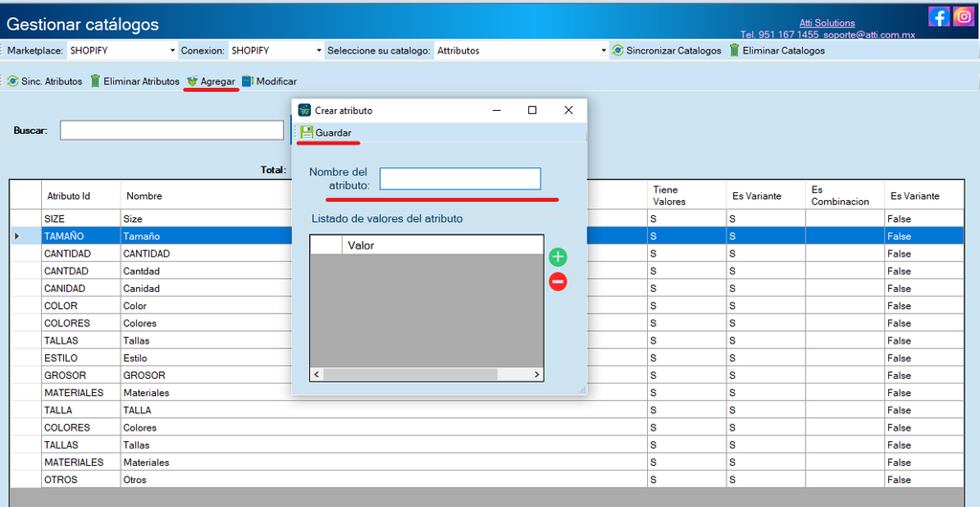
Task: Click Sincronizar Catalogos button
Action: click(666, 51)
